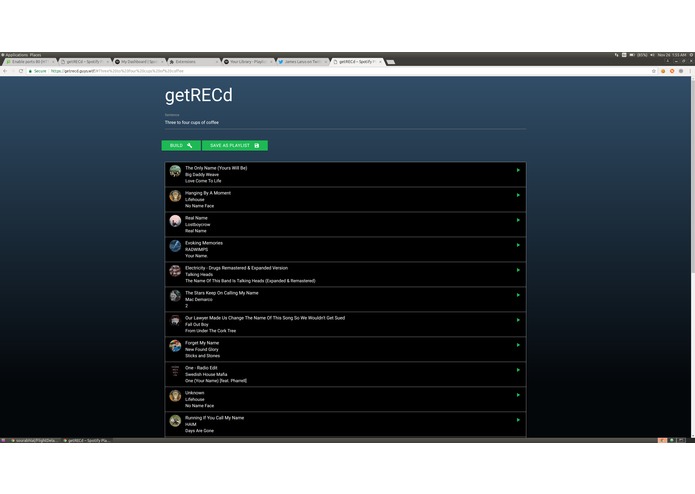Click "Sticks and Stones" album text
The width and height of the screenshot is (695, 494).
[x=202, y=356]
